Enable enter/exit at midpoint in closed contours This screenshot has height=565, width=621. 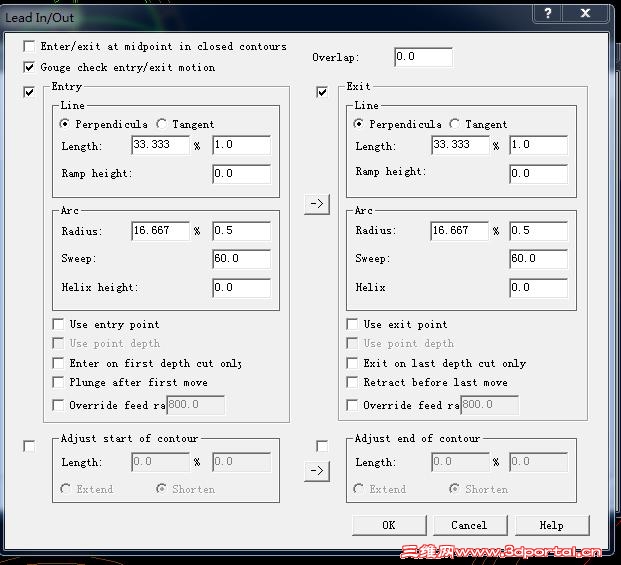click(29, 46)
